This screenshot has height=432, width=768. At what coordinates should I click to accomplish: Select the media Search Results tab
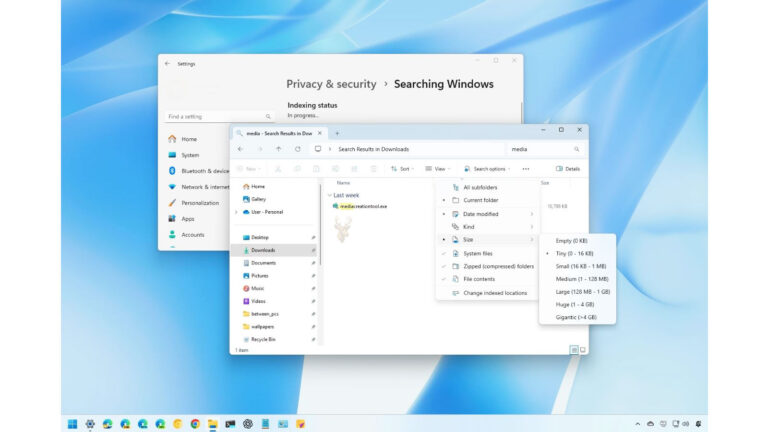279,133
